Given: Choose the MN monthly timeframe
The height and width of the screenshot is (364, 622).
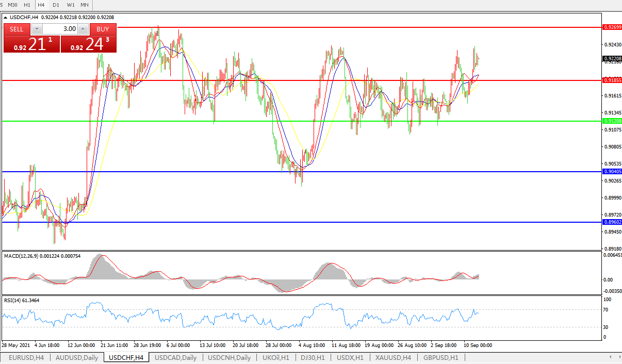Looking at the screenshot, I should (x=85, y=5).
